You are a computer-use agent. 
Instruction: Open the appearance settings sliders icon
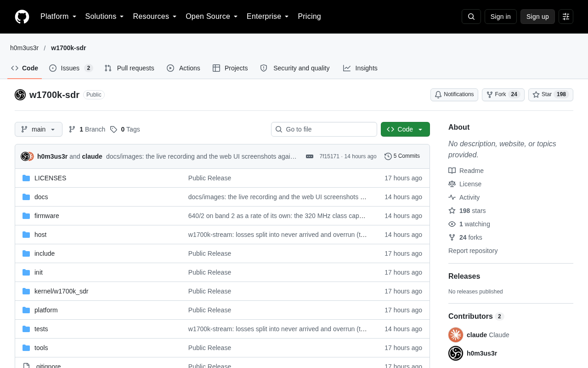click(x=566, y=17)
